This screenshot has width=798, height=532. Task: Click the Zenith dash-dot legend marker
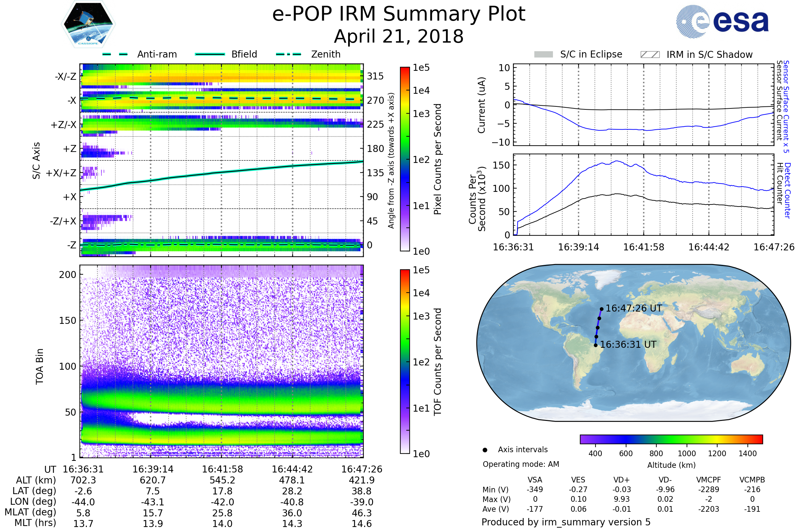pos(289,54)
